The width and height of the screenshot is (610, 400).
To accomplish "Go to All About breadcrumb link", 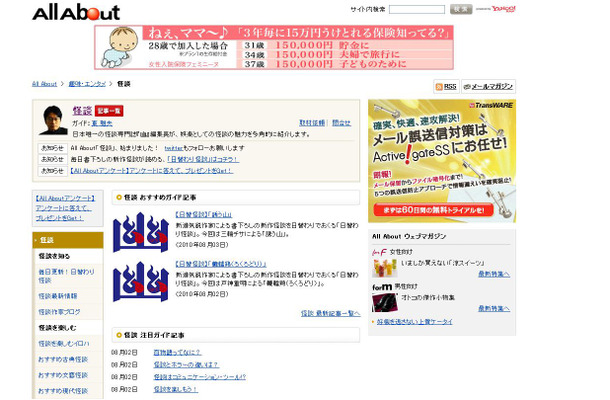I will click(x=44, y=84).
